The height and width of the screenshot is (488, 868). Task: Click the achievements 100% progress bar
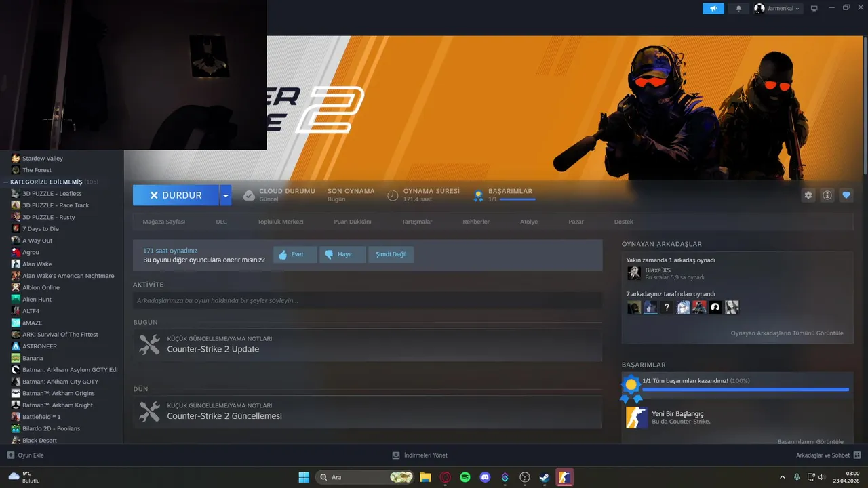[x=745, y=390]
